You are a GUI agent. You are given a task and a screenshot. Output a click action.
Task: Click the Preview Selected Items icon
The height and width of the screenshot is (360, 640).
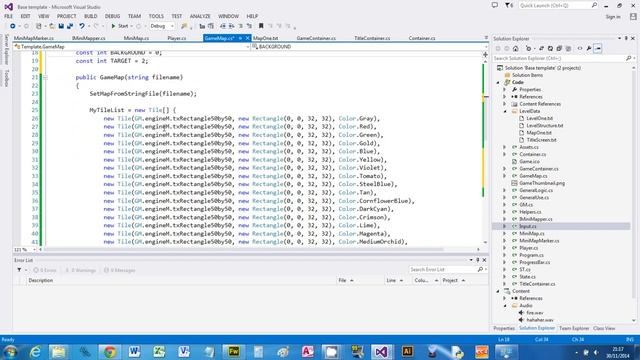pyautogui.click(x=598, y=49)
